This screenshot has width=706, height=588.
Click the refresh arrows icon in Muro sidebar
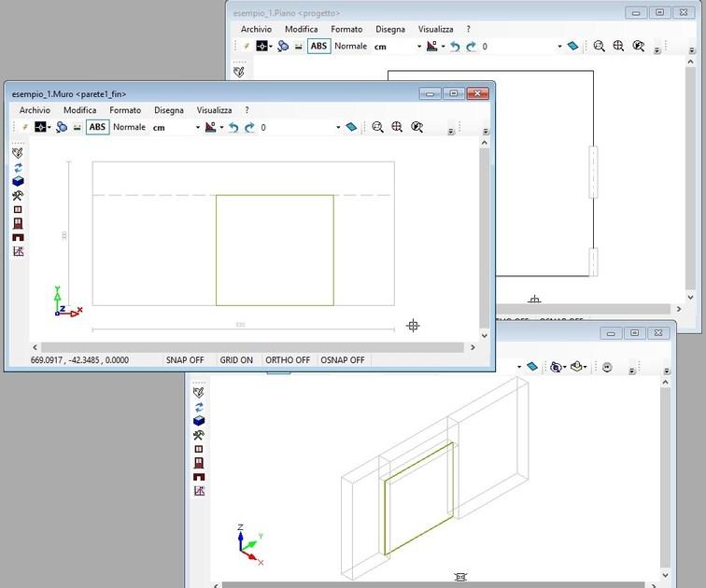coord(18,167)
